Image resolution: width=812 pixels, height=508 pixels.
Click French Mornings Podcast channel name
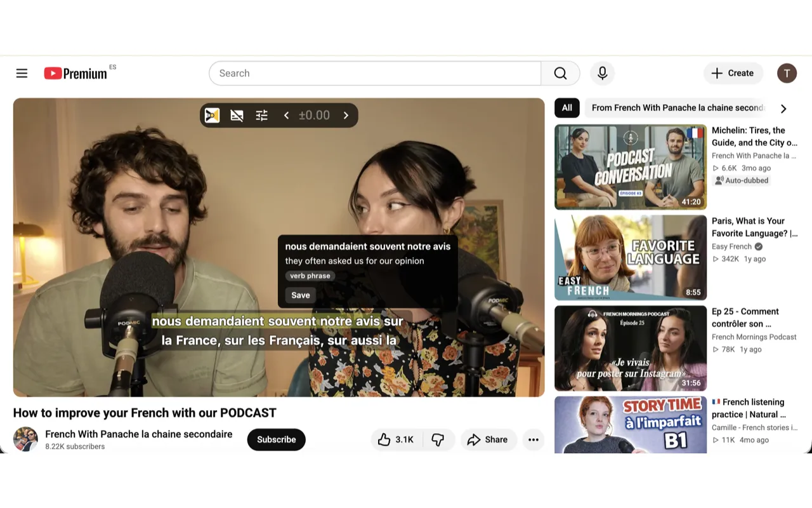click(x=754, y=337)
